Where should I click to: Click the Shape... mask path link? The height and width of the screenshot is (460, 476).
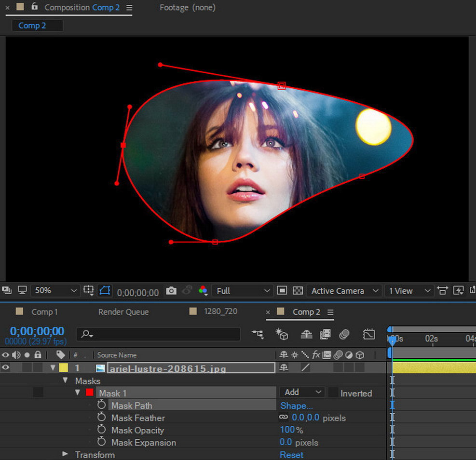click(x=296, y=406)
